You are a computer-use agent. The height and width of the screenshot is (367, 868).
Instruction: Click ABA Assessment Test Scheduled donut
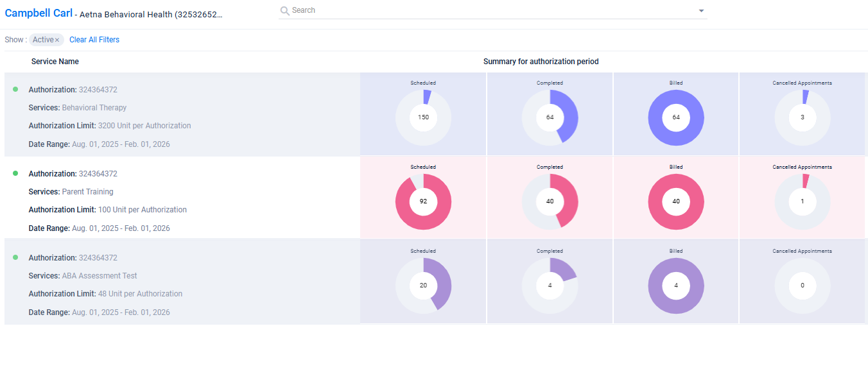point(423,286)
